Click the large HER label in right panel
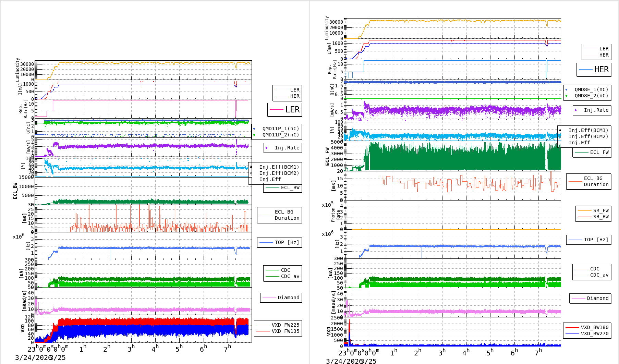Image resolution: width=619 pixels, height=364 pixels. [x=601, y=70]
